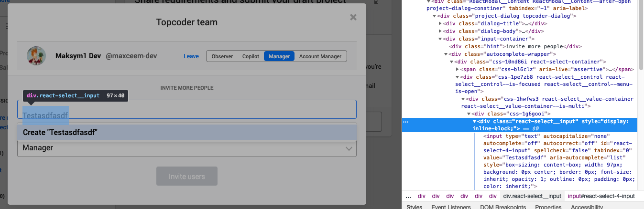Close the Topcoder team dialog
This screenshot has height=209, width=644.
point(353,18)
